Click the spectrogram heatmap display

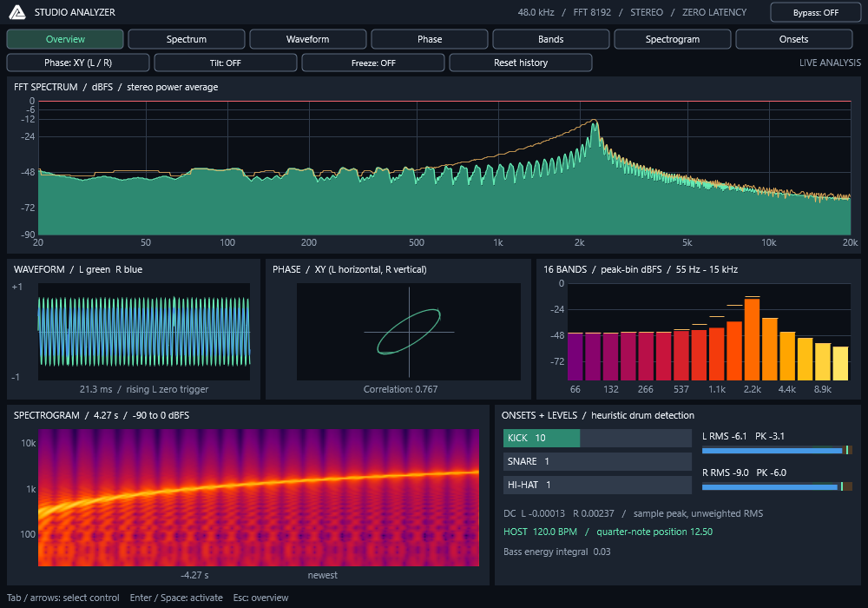coord(259,497)
